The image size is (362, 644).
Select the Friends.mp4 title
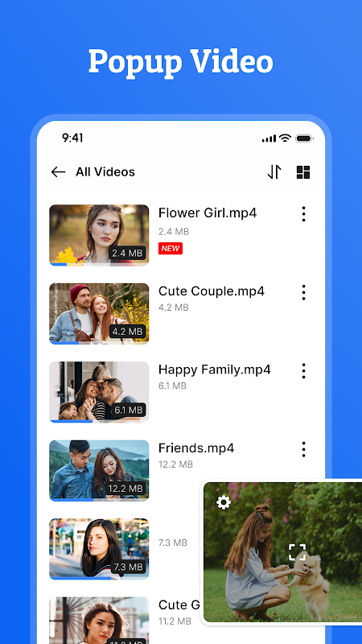point(196,448)
